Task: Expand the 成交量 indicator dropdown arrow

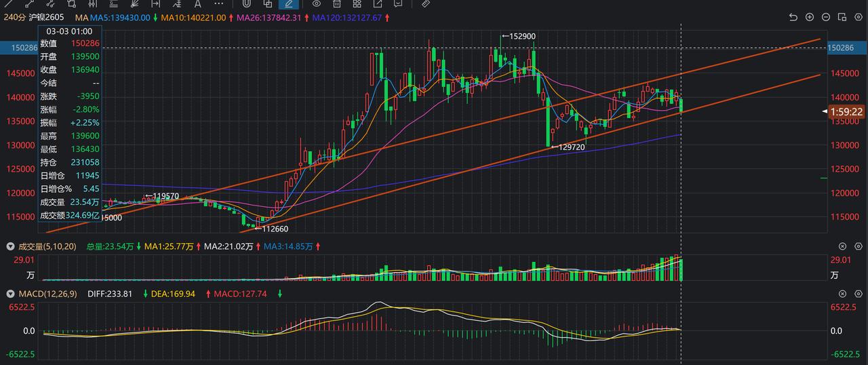Action: (10, 246)
